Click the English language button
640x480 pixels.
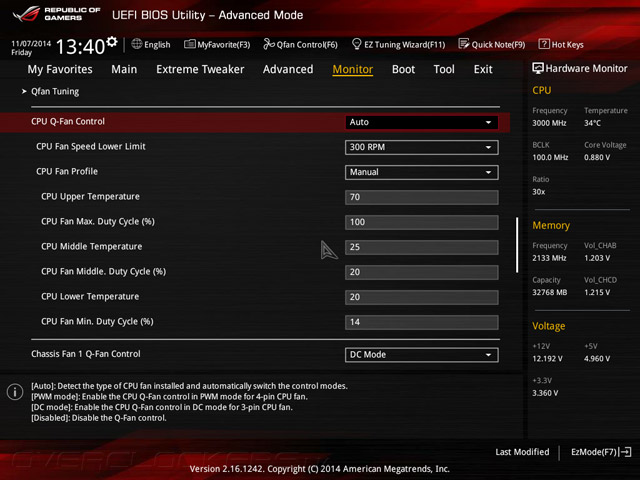[x=157, y=44]
